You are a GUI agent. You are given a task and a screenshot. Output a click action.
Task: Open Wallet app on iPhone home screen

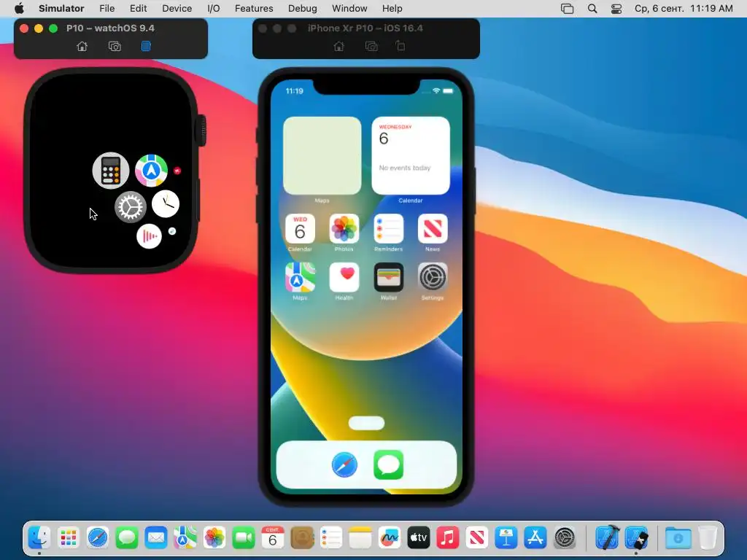tap(388, 277)
